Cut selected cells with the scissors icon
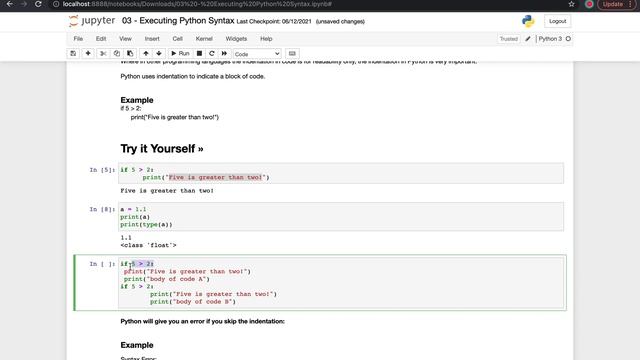 [103, 53]
